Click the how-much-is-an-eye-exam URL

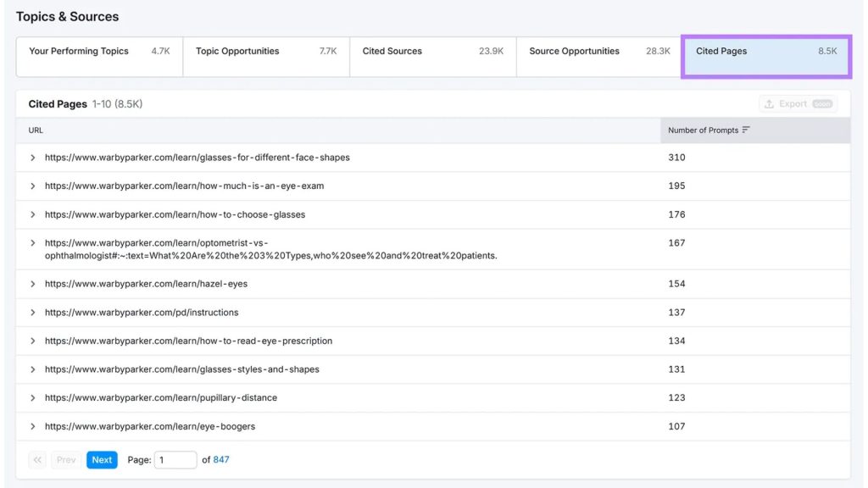tap(184, 186)
